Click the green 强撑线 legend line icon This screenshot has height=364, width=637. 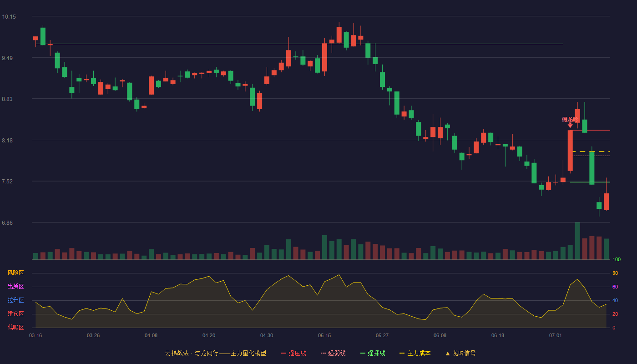click(363, 353)
